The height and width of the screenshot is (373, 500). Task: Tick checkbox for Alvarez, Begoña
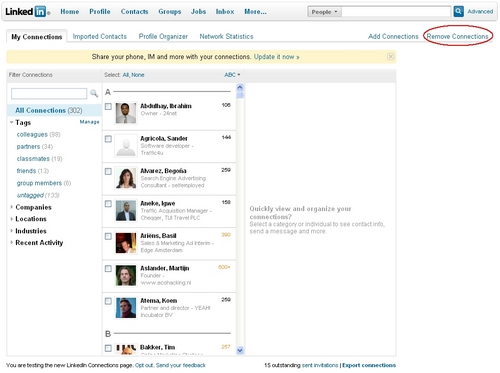pos(108,171)
